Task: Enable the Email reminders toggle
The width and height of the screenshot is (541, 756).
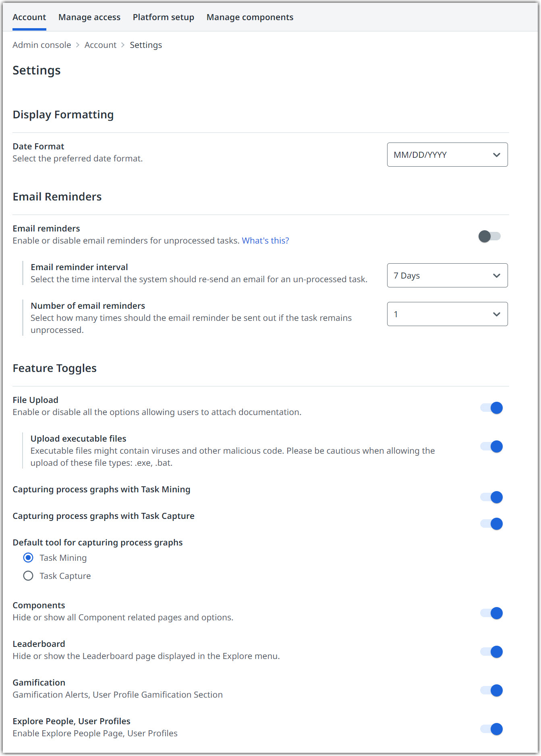Action: point(489,236)
